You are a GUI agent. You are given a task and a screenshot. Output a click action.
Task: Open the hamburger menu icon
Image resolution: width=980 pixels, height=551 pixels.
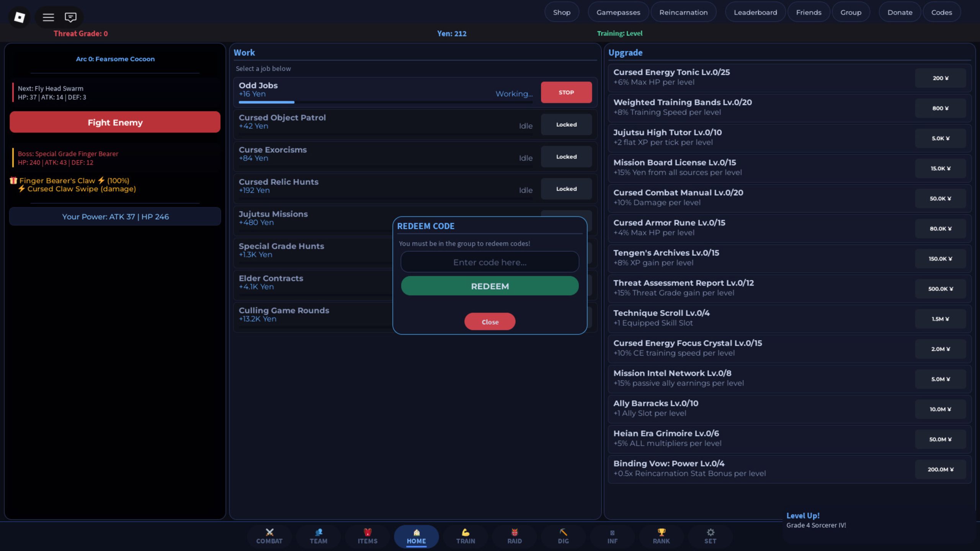[48, 17]
